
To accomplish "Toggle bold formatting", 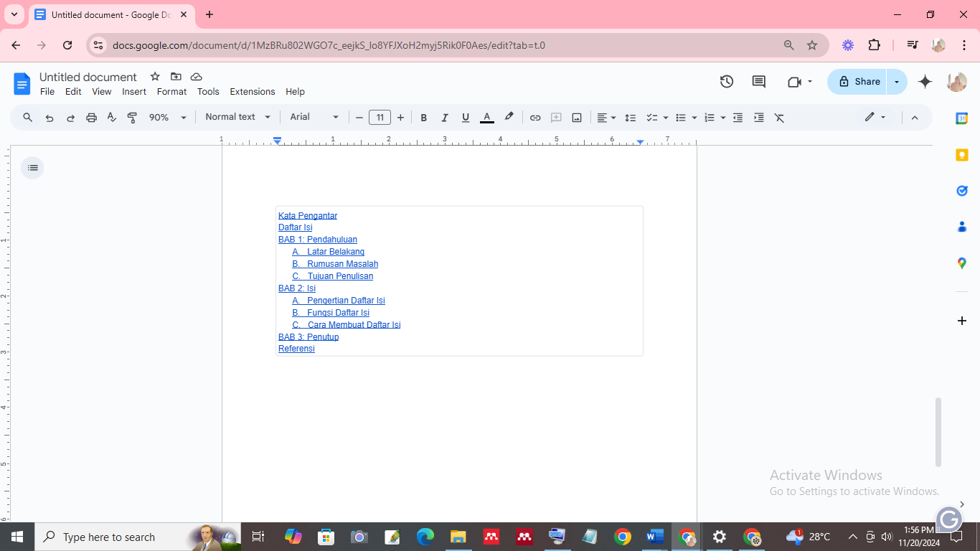I will pyautogui.click(x=424, y=118).
